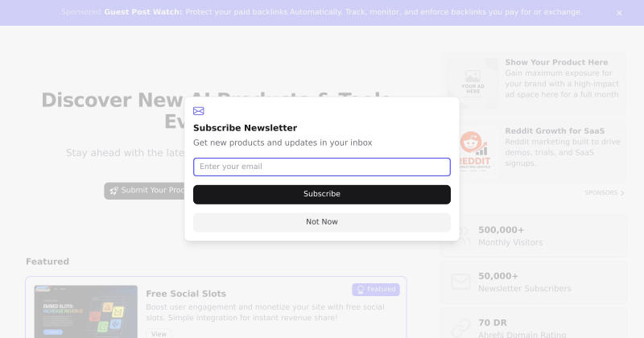Click the Featured badge on Free Social Slots

(376, 290)
